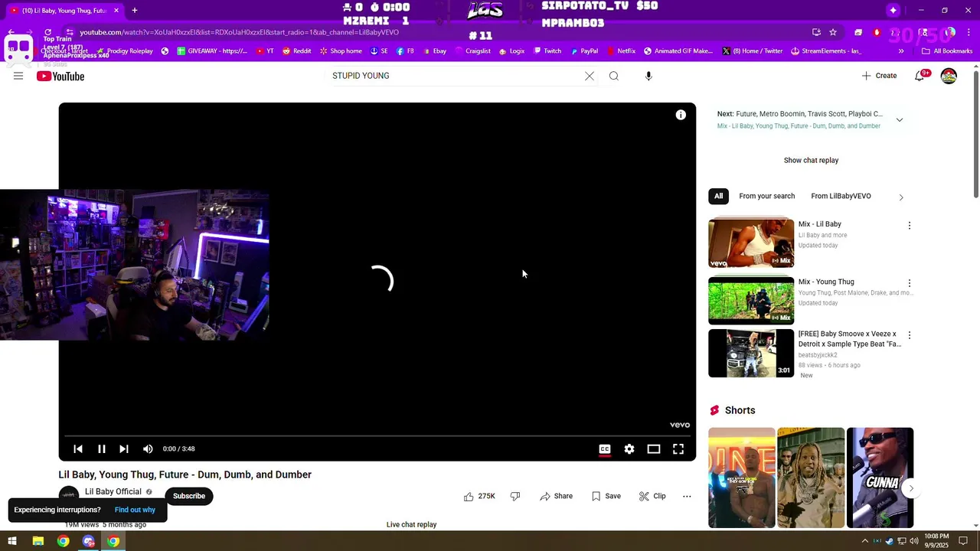The image size is (980, 551).
Task: Save the video to a playlist
Action: pyautogui.click(x=606, y=496)
